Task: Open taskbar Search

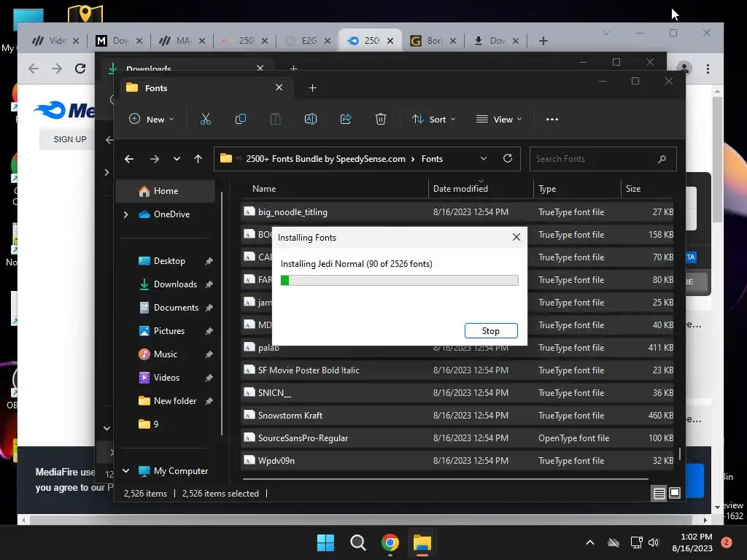Action: tap(357, 542)
